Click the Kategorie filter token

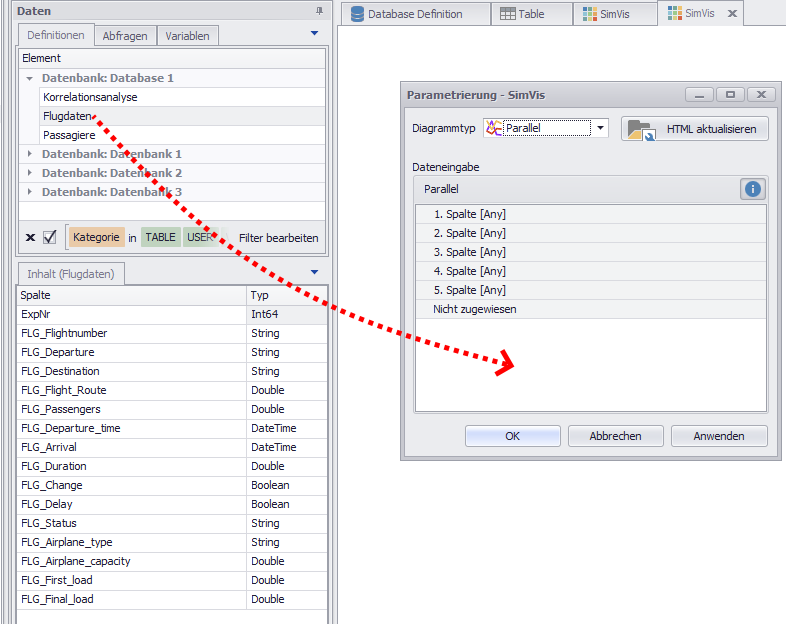click(x=96, y=238)
